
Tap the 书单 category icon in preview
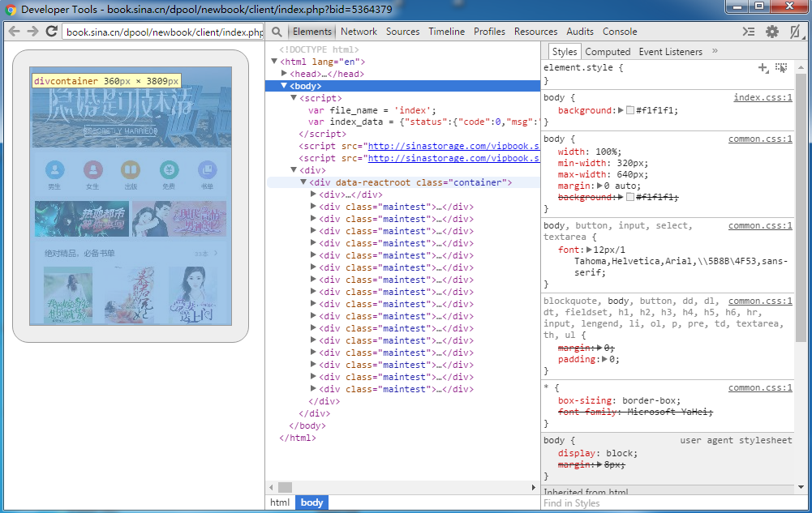(x=207, y=169)
